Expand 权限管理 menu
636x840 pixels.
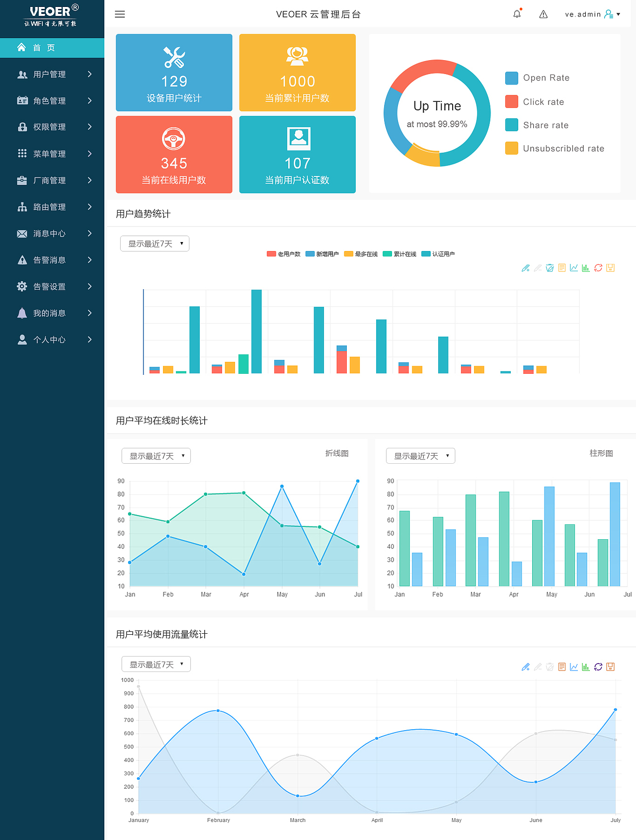point(52,127)
